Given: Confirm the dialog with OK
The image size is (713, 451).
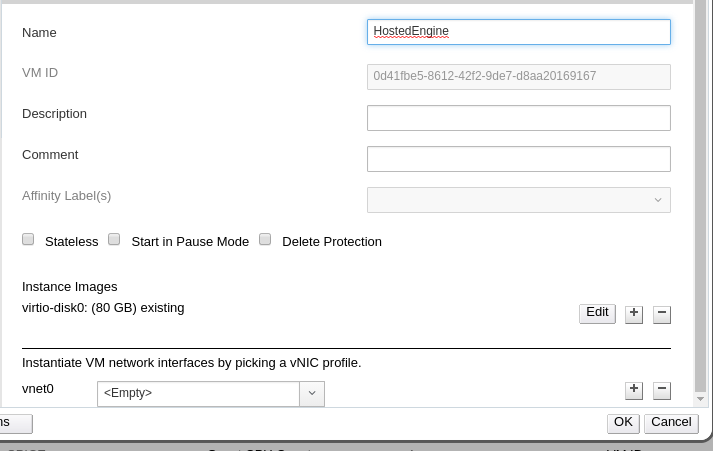Looking at the screenshot, I should tap(623, 423).
